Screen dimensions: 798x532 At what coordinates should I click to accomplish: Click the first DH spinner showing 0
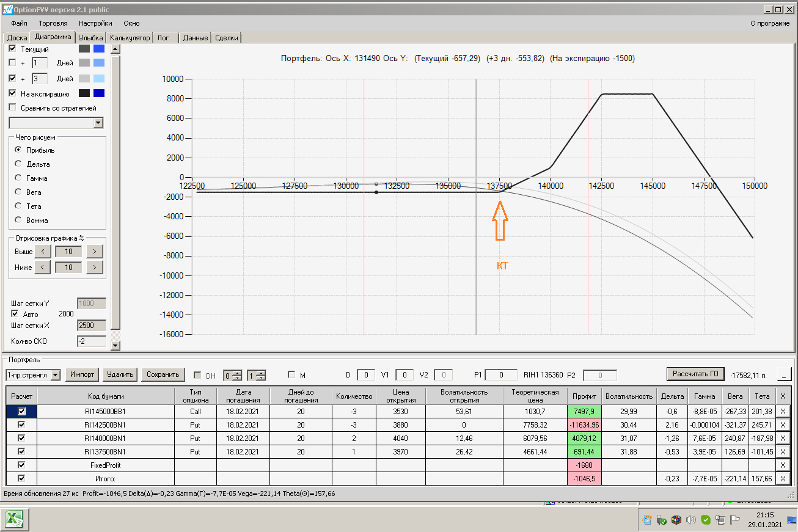232,375
